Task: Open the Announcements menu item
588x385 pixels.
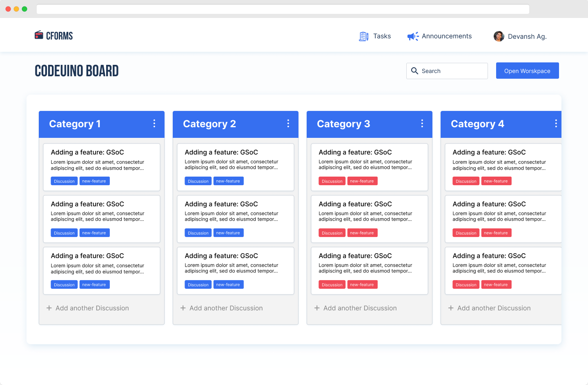Action: 446,36
